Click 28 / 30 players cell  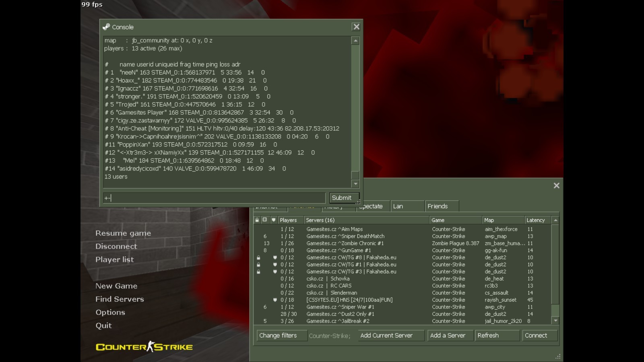pyautogui.click(x=289, y=314)
